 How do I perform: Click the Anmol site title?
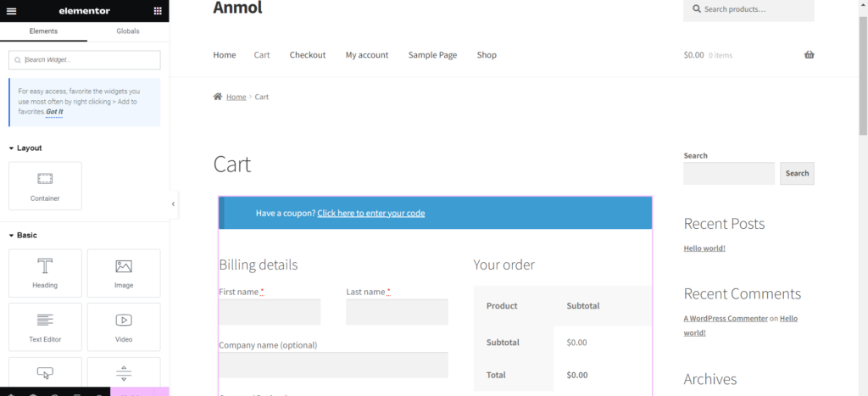pyautogui.click(x=237, y=8)
